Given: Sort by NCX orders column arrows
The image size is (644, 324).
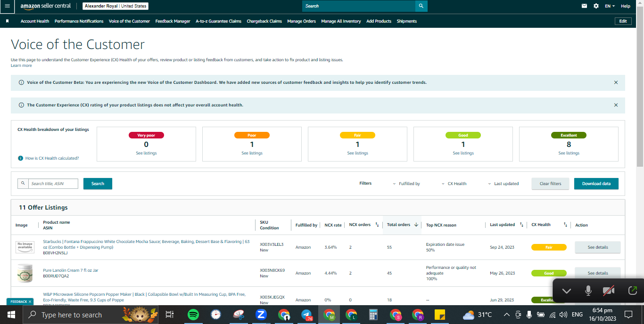Looking at the screenshot, I should [x=377, y=225].
